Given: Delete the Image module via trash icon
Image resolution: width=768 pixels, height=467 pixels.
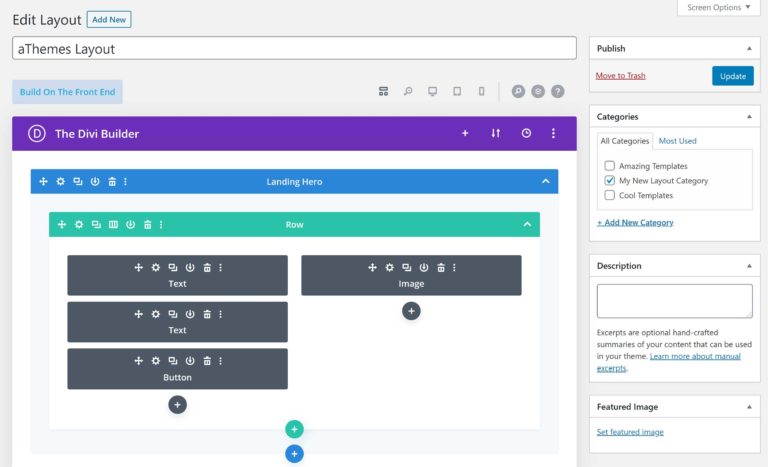Looking at the screenshot, I should [x=441, y=268].
